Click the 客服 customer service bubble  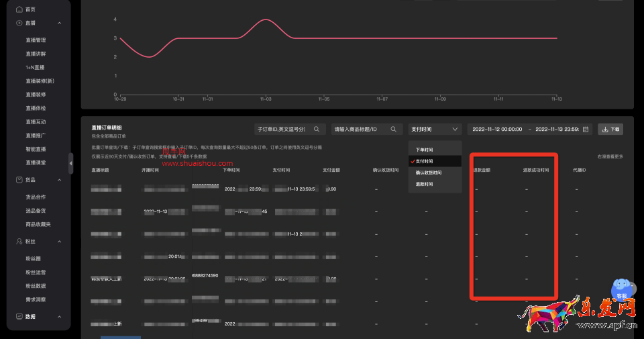click(x=622, y=290)
